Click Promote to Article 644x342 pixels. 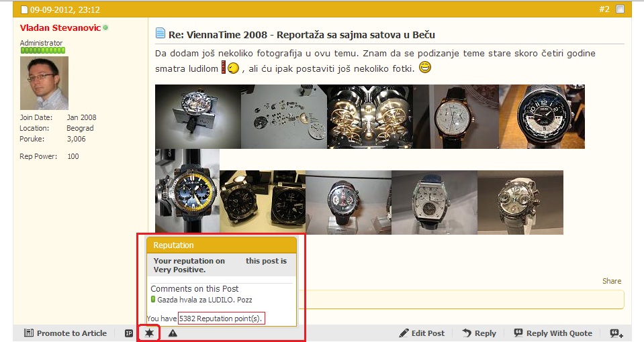(x=65, y=333)
